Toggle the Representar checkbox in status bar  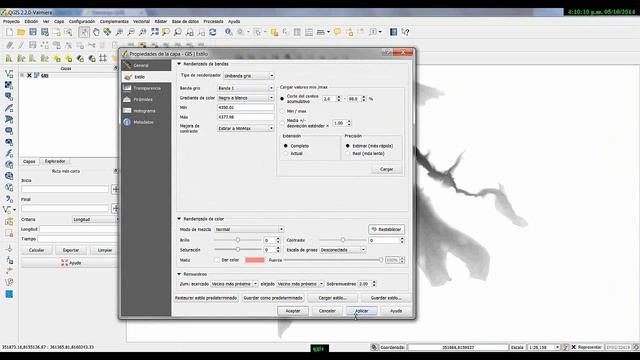(573, 347)
